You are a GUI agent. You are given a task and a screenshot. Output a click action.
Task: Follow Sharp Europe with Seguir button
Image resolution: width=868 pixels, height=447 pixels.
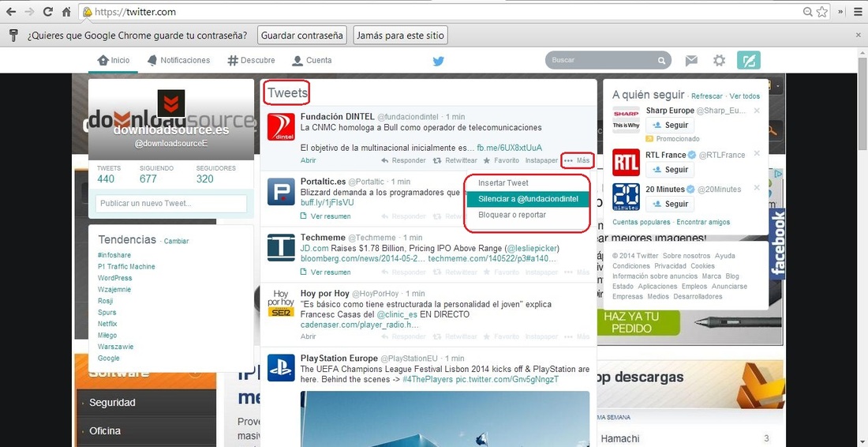(x=670, y=126)
